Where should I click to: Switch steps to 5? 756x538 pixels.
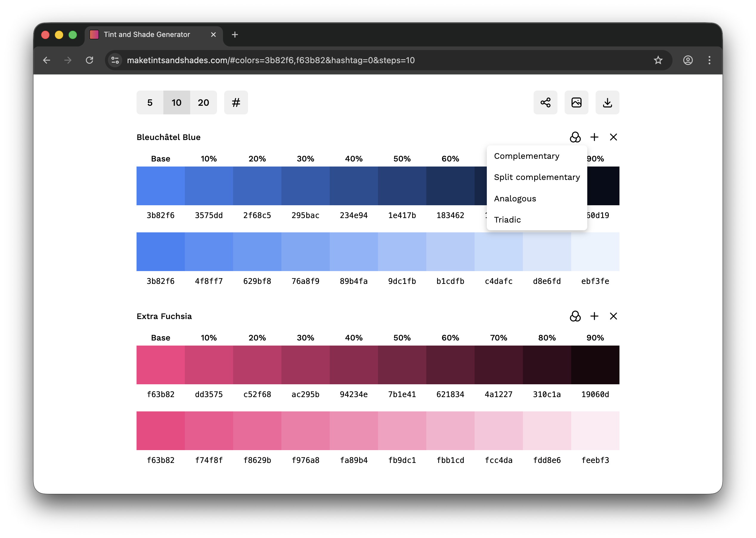(150, 102)
